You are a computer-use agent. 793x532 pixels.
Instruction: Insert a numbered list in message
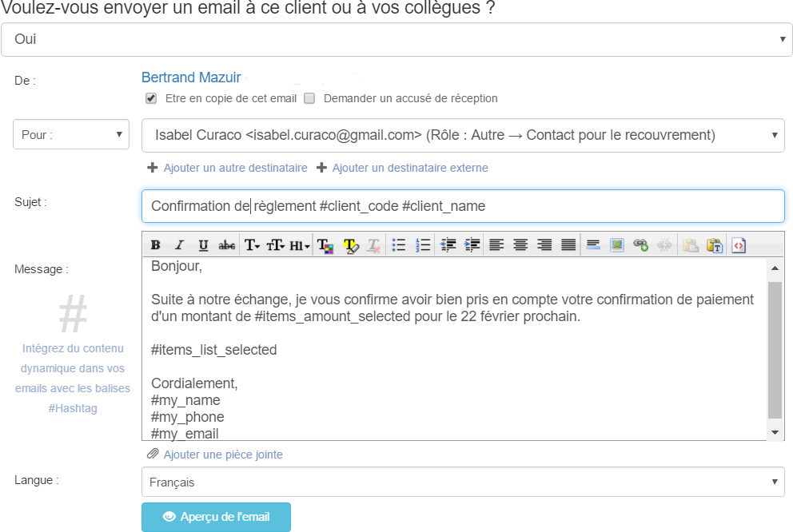click(x=424, y=245)
